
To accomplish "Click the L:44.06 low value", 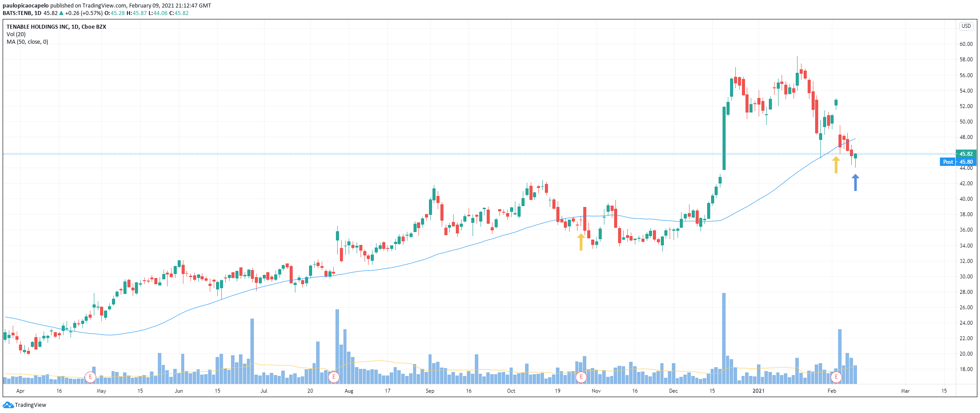I will [x=158, y=13].
